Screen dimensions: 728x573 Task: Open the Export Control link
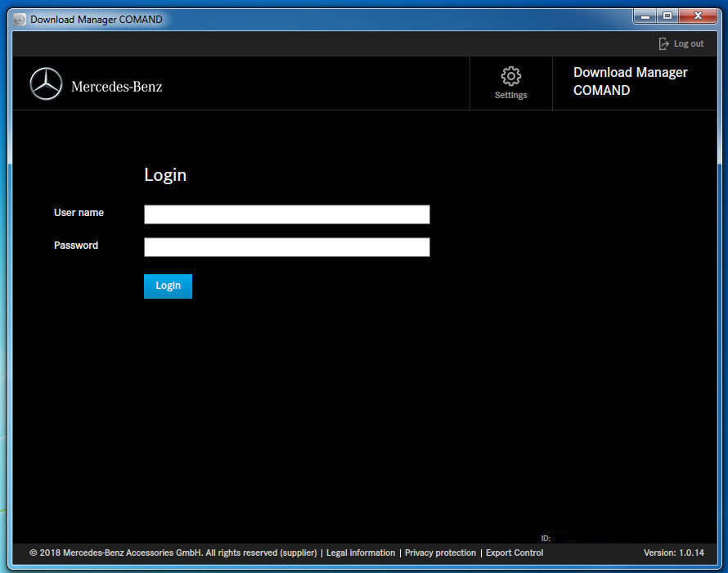click(515, 553)
